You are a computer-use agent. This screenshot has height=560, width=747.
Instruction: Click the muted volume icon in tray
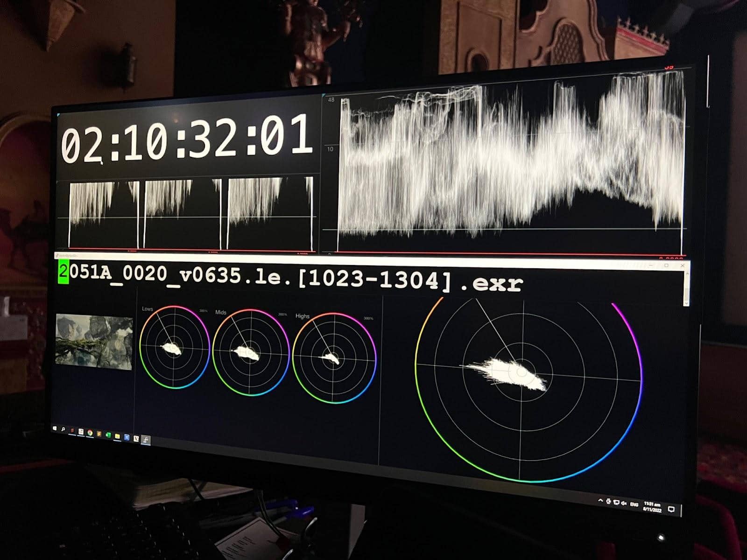pyautogui.click(x=624, y=504)
